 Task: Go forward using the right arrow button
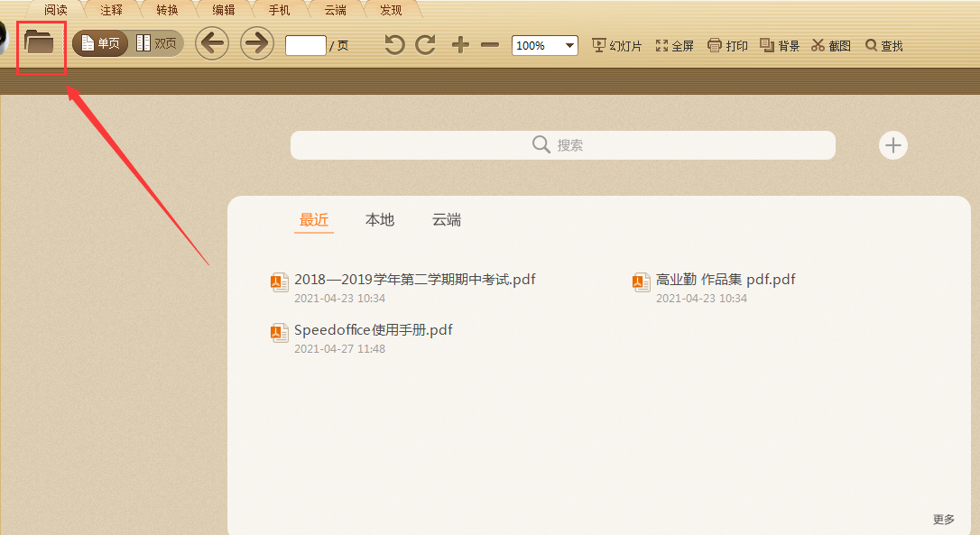(x=256, y=43)
